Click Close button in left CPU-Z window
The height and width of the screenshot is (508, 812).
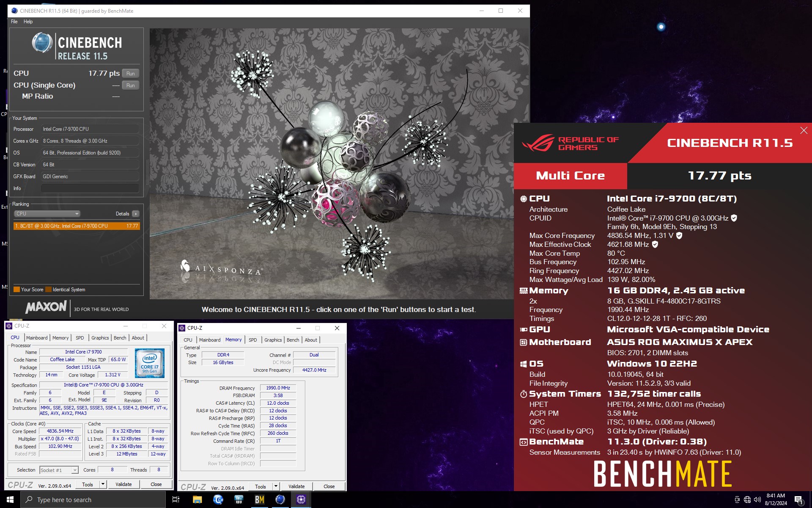[156, 485]
